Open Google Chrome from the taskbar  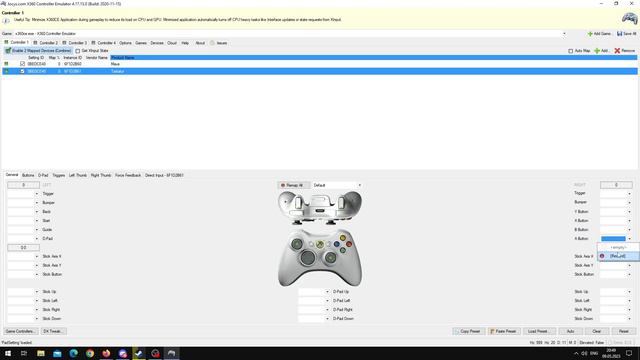pos(90,353)
